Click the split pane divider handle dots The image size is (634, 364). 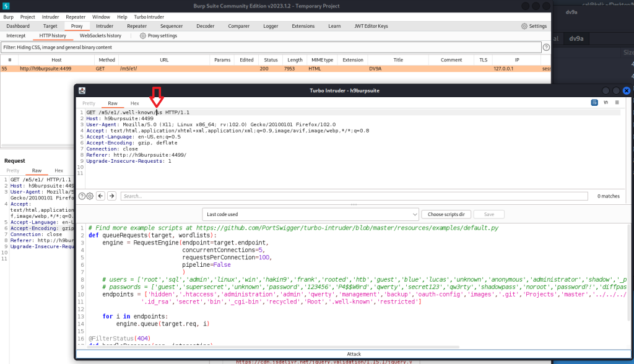tap(354, 205)
